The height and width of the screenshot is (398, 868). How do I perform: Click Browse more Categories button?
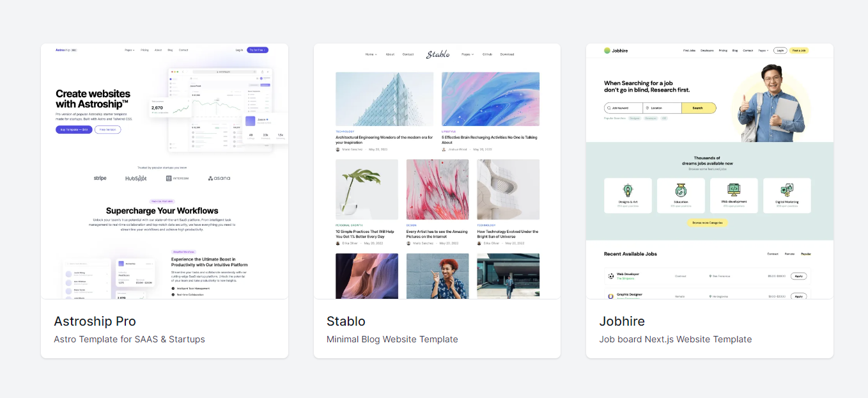pos(708,223)
